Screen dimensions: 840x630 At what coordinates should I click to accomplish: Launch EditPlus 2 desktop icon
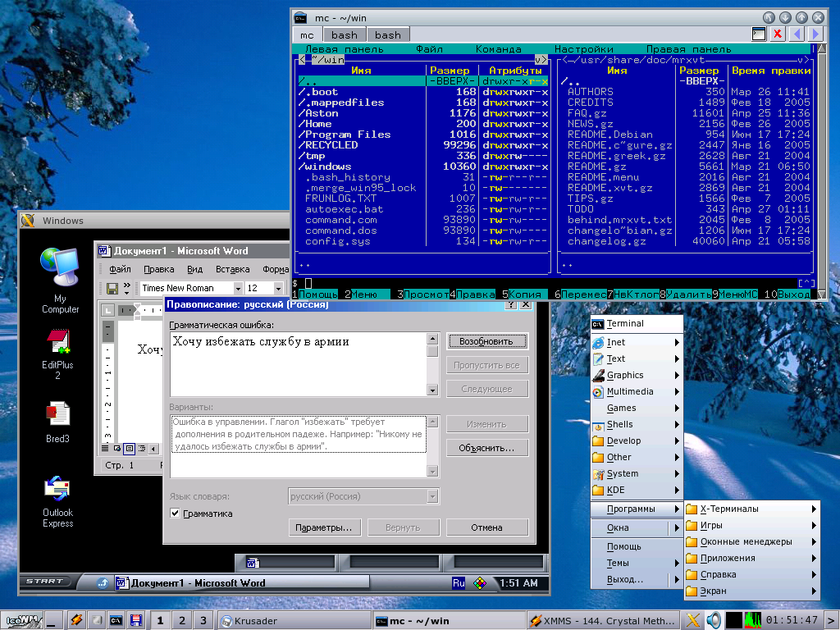58,354
